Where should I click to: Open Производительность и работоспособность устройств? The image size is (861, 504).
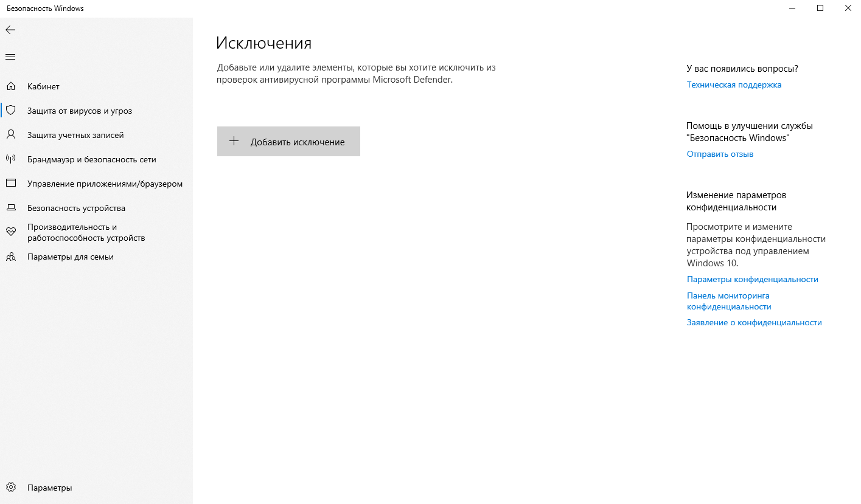tap(96, 232)
